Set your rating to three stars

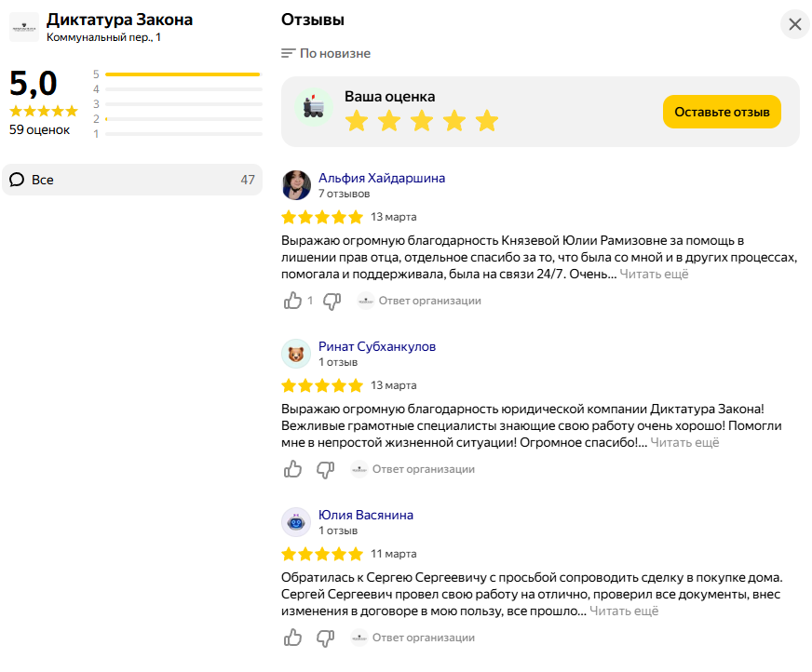[422, 121]
